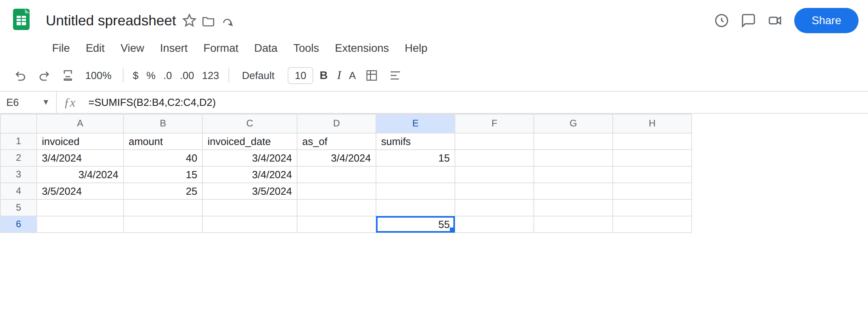
Task: Open the View menu
Action: 132,48
